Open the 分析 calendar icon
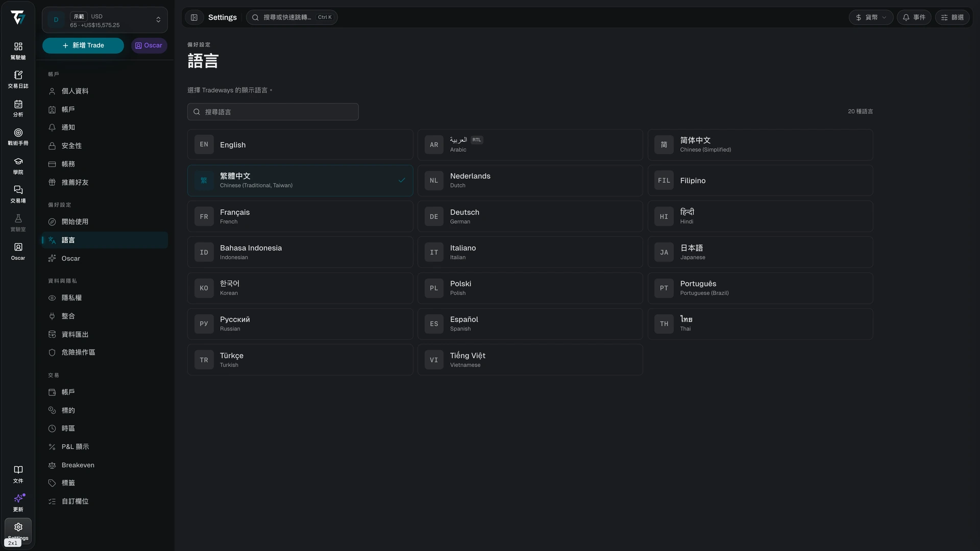980x551 pixels. (x=18, y=108)
